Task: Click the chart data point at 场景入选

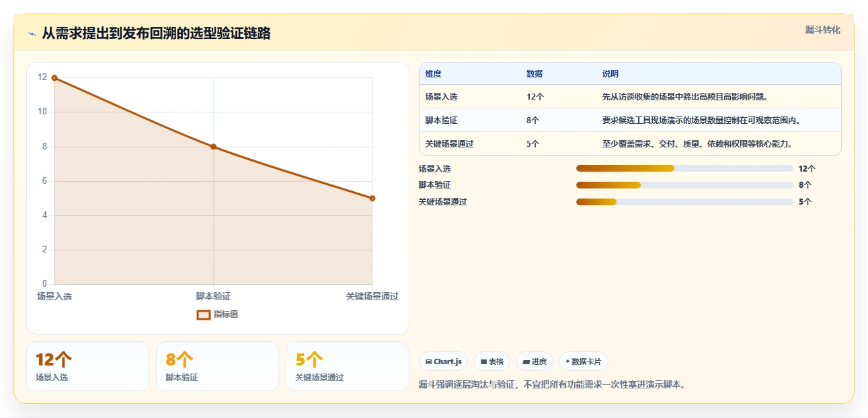Action: click(x=54, y=78)
